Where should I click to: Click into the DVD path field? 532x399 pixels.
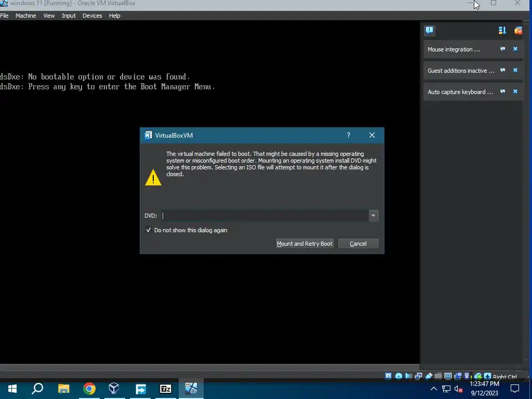click(265, 216)
